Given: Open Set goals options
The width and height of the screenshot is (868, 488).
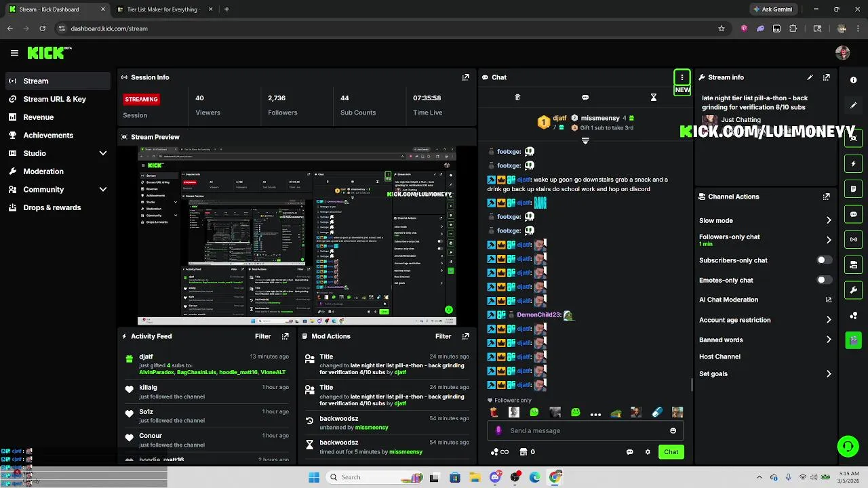Looking at the screenshot, I should [766, 373].
